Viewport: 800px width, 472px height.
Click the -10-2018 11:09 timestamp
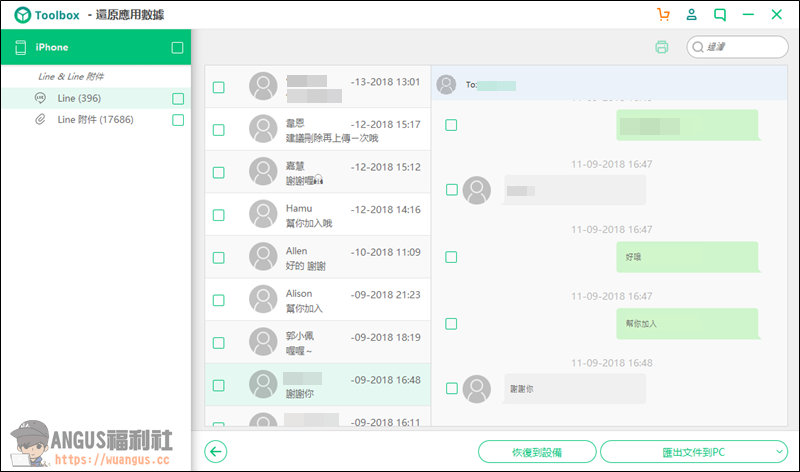[x=386, y=252]
